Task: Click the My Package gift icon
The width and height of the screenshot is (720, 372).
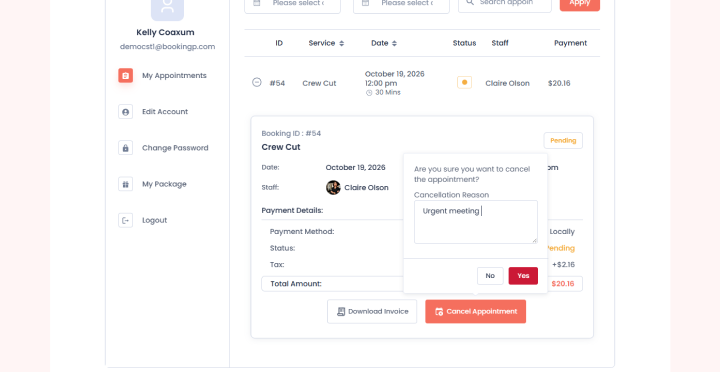Action: pos(125,184)
